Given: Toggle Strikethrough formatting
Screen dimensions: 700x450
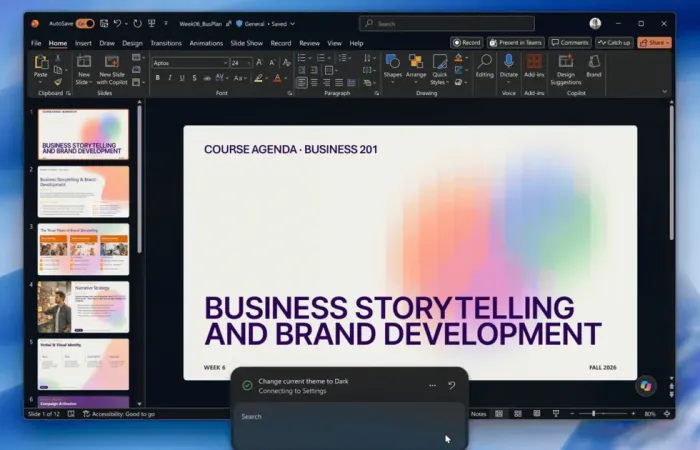Looking at the screenshot, I should (x=207, y=78).
